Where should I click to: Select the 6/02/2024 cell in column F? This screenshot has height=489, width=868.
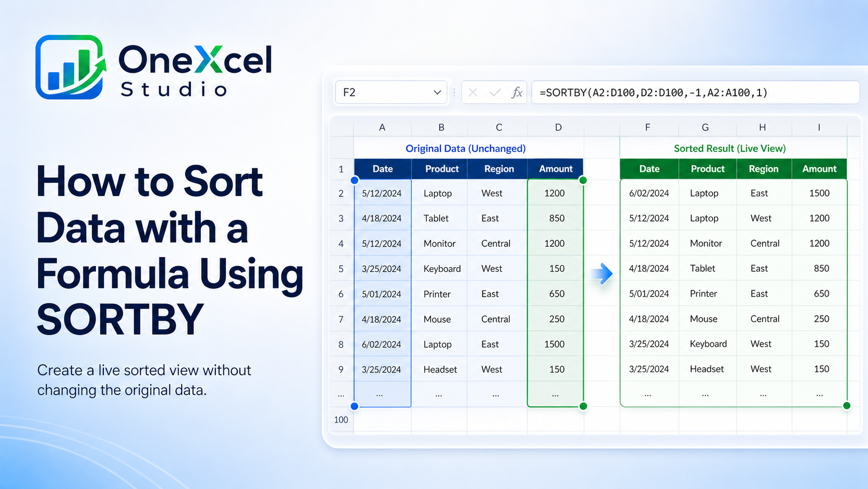[649, 193]
